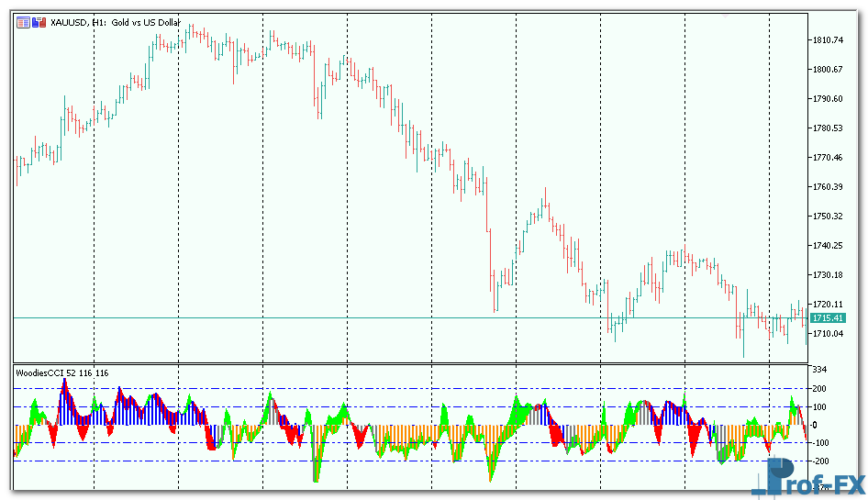Click the 334 indicator scale value
Screen dimensions: 868x500
tap(820, 370)
